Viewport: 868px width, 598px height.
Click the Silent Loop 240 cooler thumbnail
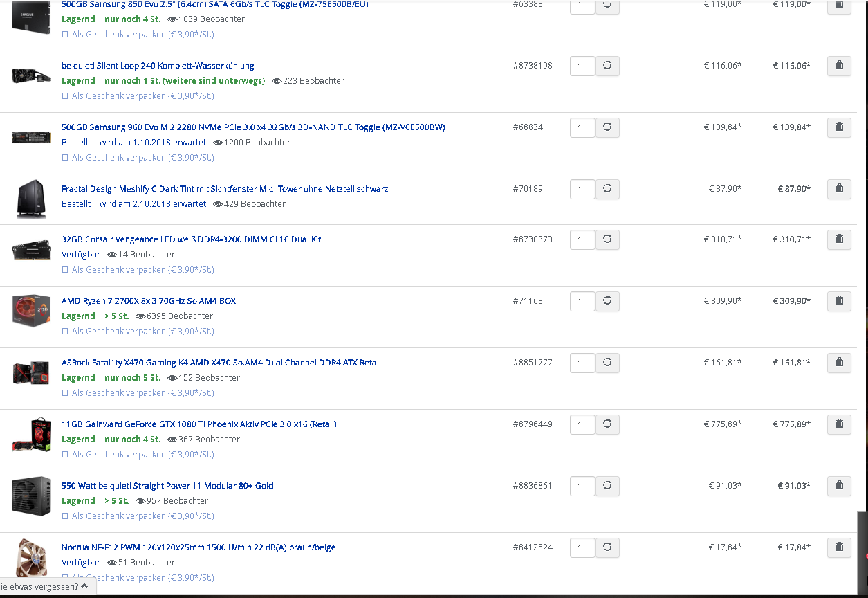32,75
